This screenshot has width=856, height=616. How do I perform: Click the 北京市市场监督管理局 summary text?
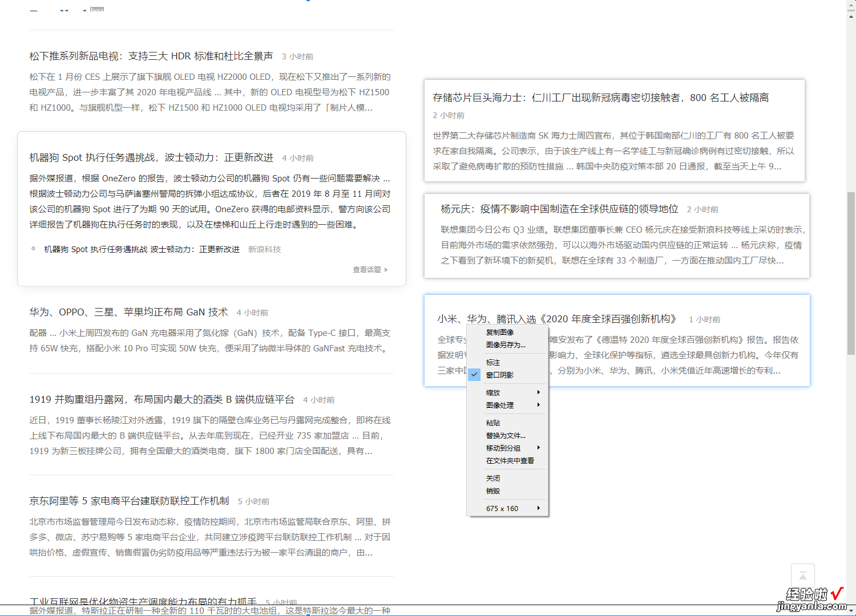pyautogui.click(x=210, y=537)
